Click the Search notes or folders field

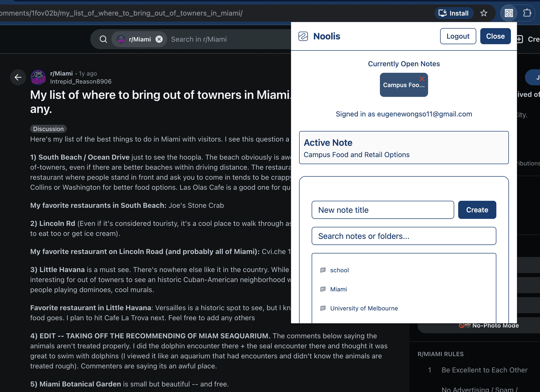tap(404, 236)
